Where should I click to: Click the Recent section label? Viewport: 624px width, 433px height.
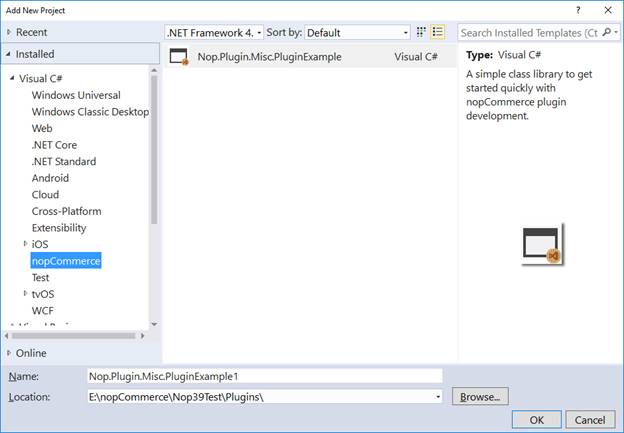pos(31,32)
